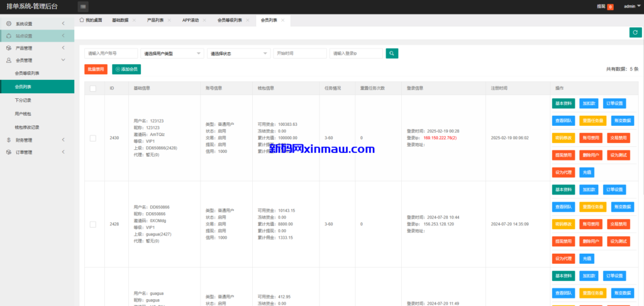Click the 产品管理 cube icon in sidebar
644x306 pixels.
point(9,48)
